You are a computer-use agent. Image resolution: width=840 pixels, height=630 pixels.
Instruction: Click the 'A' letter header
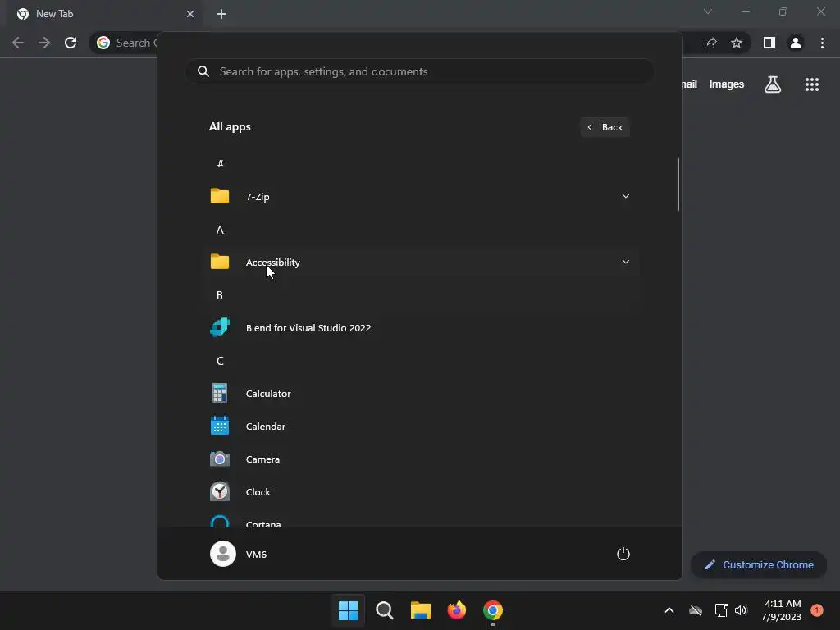coord(220,230)
